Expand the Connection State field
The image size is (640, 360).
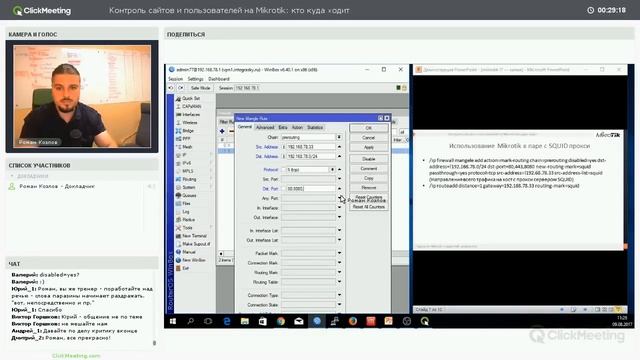339,304
